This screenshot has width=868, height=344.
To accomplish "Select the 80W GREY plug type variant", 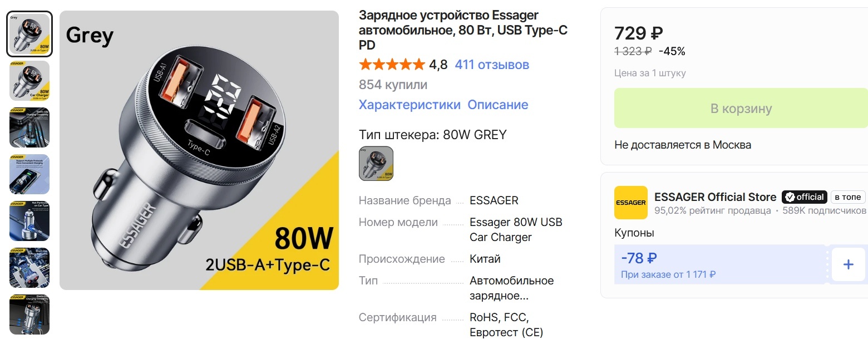I will click(x=376, y=163).
